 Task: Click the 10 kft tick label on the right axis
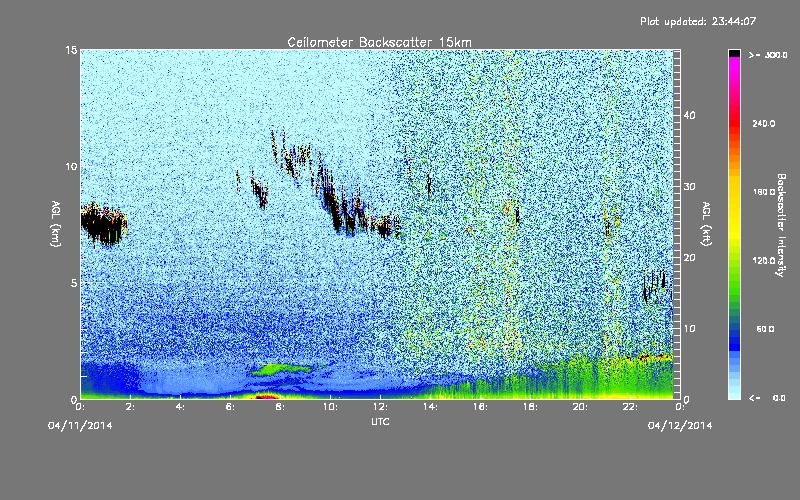pos(689,329)
